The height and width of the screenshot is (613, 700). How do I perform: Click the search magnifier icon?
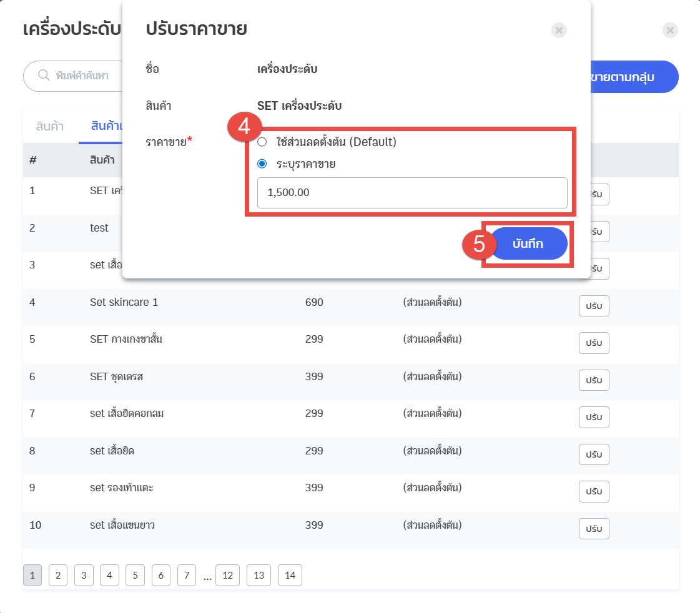pos(44,76)
